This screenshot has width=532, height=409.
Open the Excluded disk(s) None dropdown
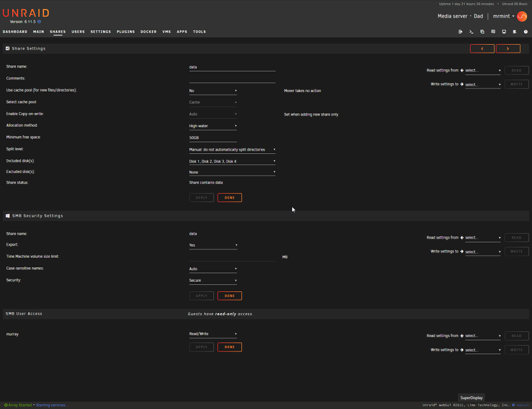pos(232,172)
